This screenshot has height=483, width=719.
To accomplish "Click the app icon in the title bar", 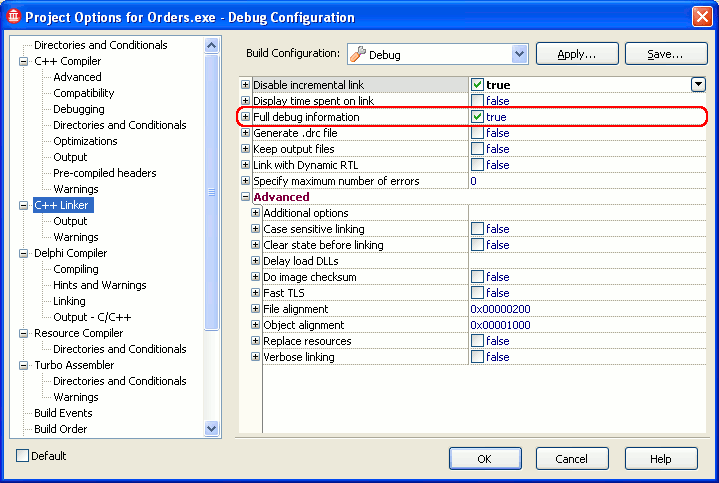I will click(13, 17).
